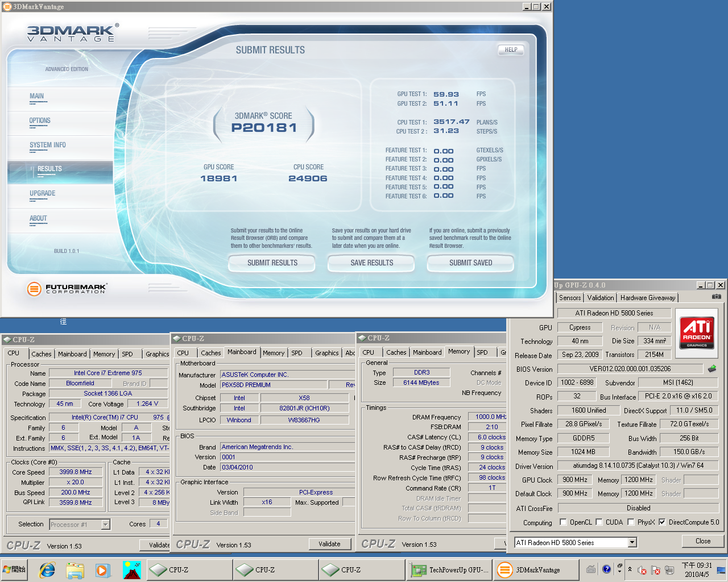
Task: Open Internet Explorer from the taskbar
Action: tap(47, 569)
